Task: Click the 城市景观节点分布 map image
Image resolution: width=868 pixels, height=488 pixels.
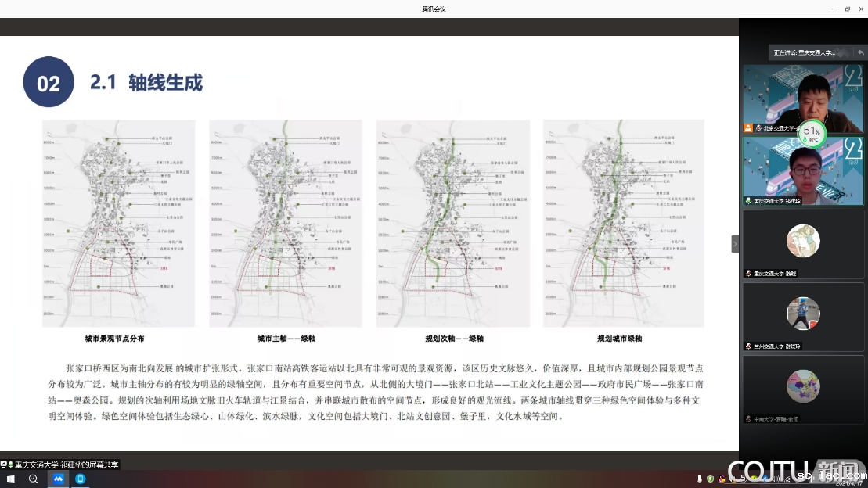Action: tap(118, 223)
